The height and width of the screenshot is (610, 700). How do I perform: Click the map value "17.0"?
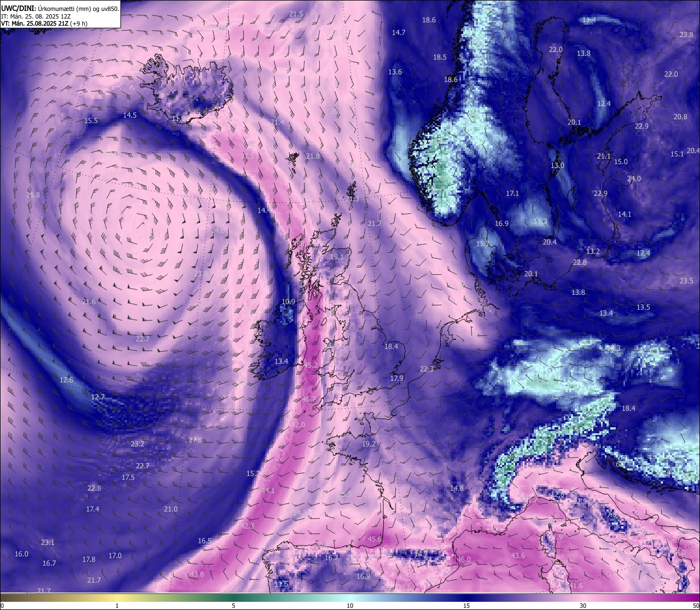[115, 555]
